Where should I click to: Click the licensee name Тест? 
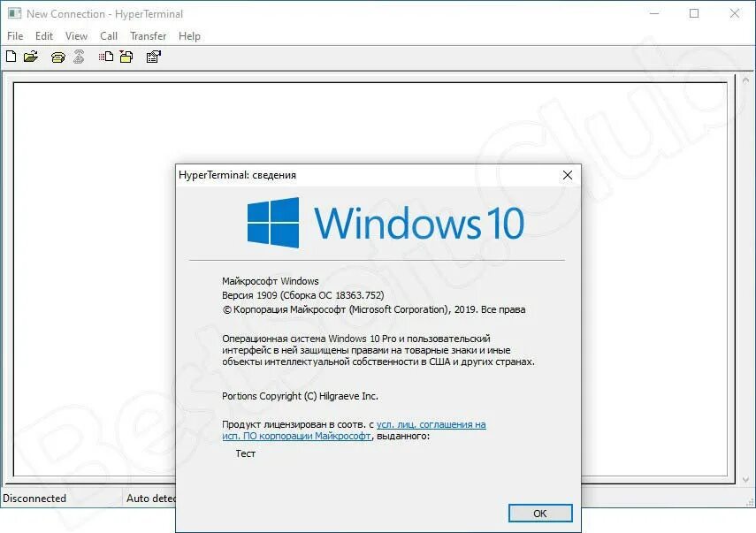[246, 453]
